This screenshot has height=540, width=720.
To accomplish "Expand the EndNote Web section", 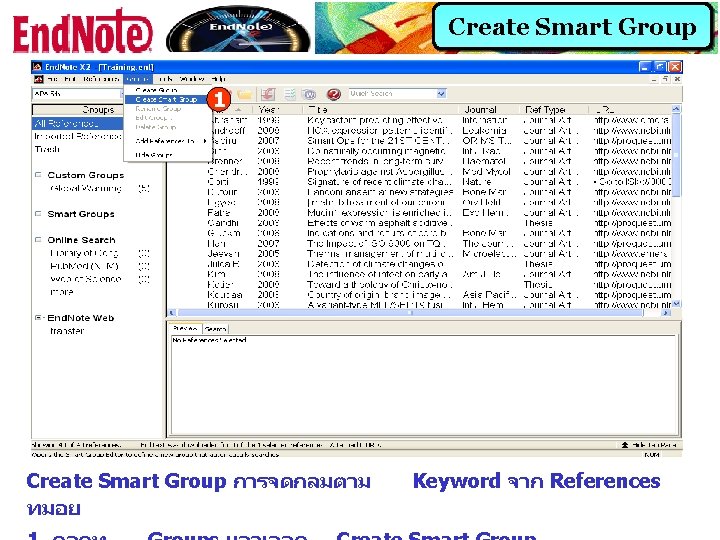I will pos(38,318).
